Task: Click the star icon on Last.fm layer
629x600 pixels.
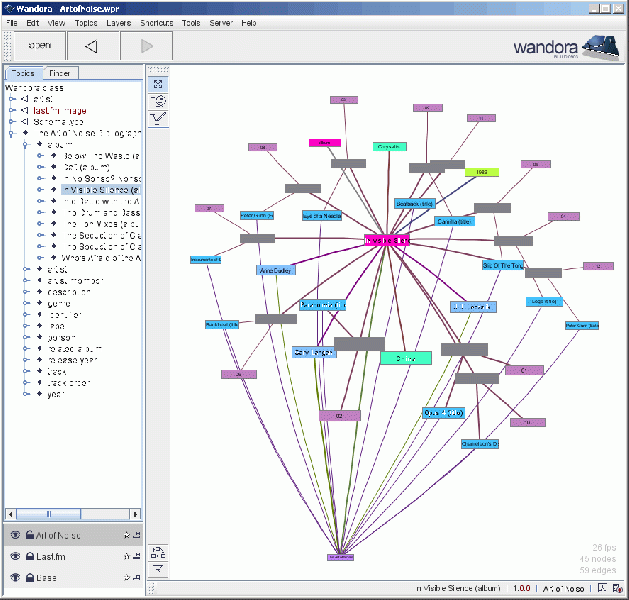Action: pyautogui.click(x=127, y=557)
